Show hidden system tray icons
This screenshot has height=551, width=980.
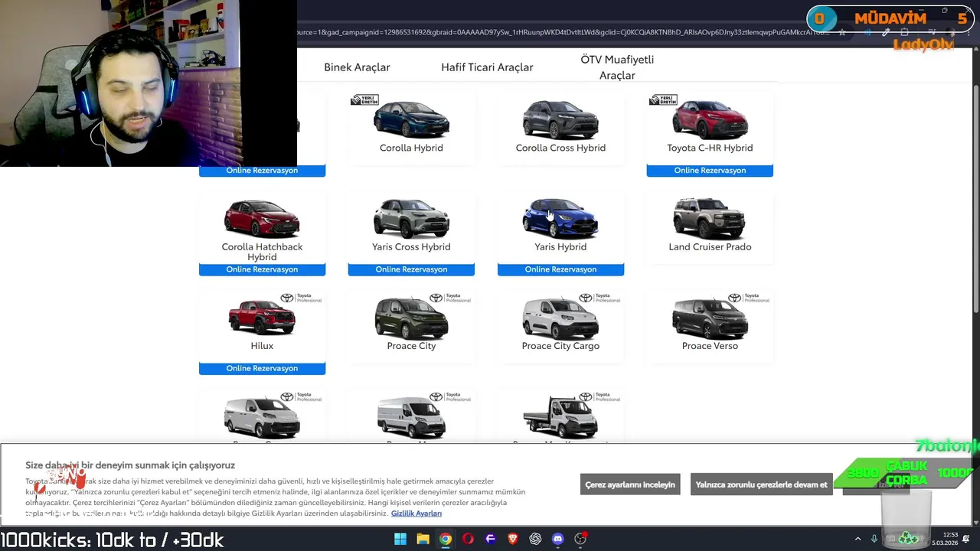[x=857, y=539]
